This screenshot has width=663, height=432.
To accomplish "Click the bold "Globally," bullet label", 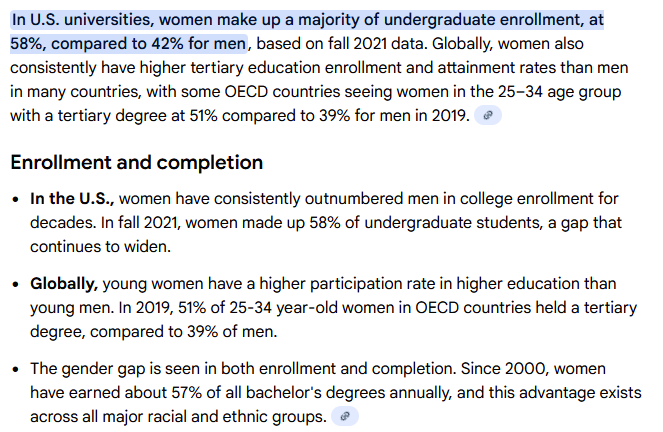I will 64,284.
